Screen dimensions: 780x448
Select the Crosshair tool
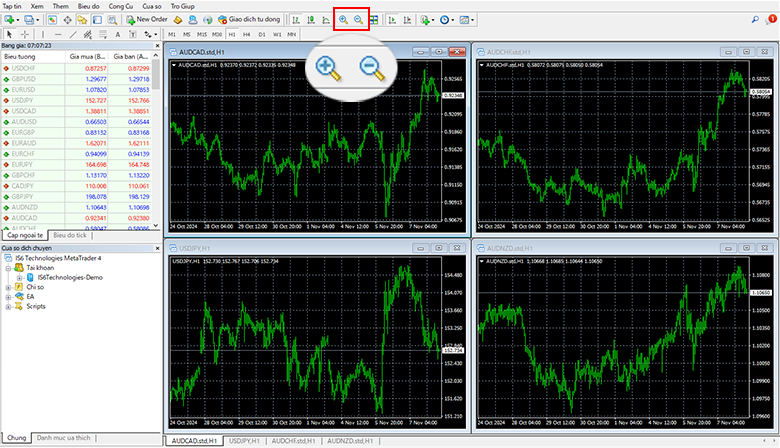click(x=24, y=34)
